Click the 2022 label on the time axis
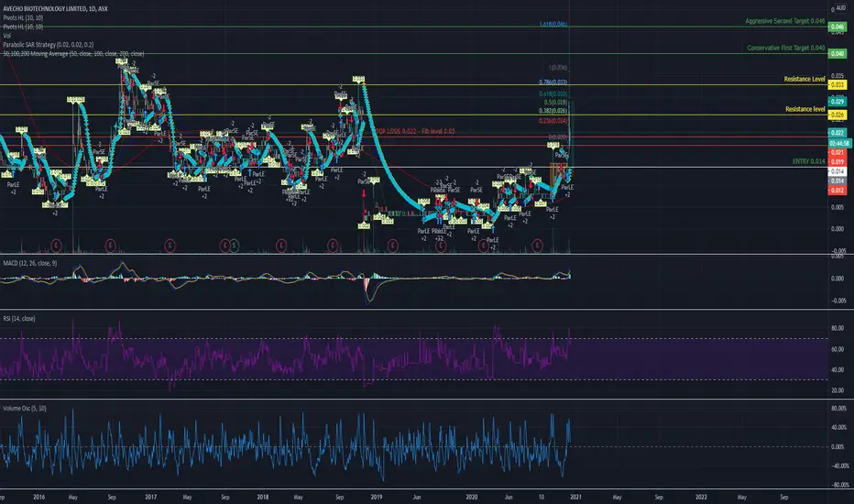 702,497
